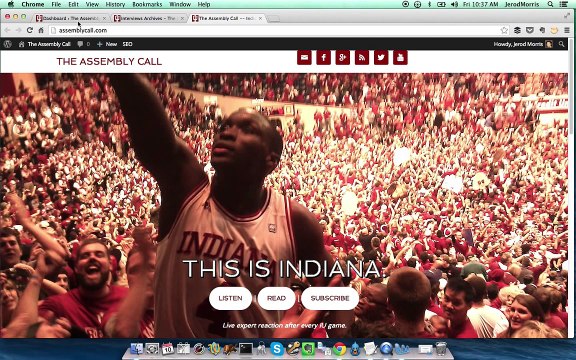Click THE ASSEMBLY CALL site title

109,61
